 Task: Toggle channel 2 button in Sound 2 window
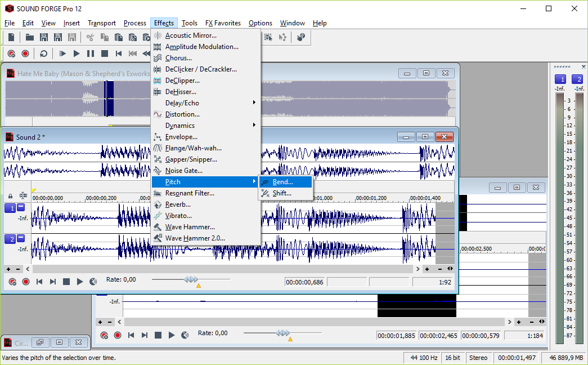point(10,239)
